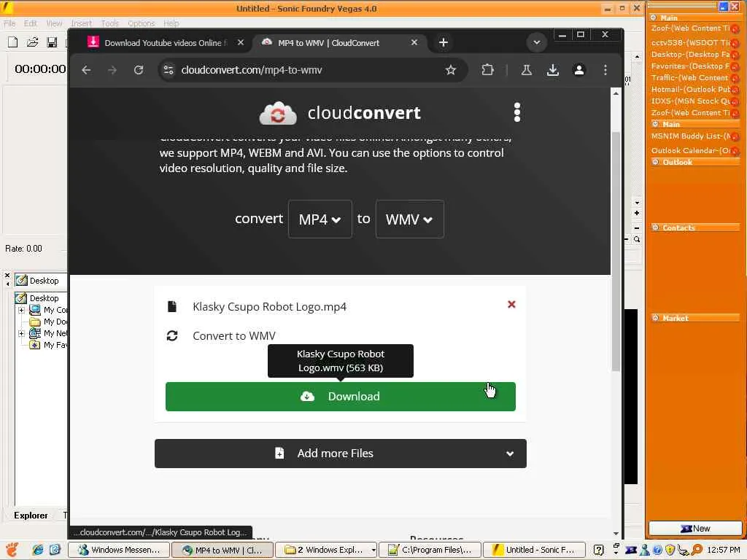Reload the CloudConvert page

(x=139, y=70)
